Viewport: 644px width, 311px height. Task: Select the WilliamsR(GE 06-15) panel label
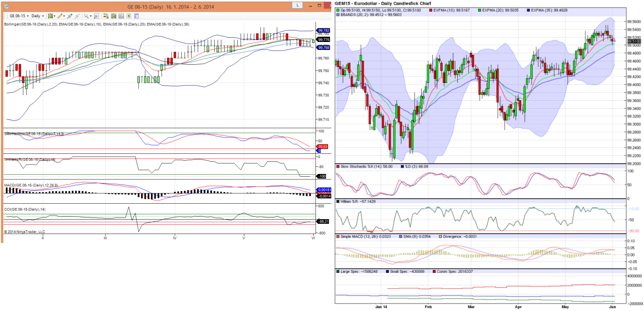(x=30, y=159)
